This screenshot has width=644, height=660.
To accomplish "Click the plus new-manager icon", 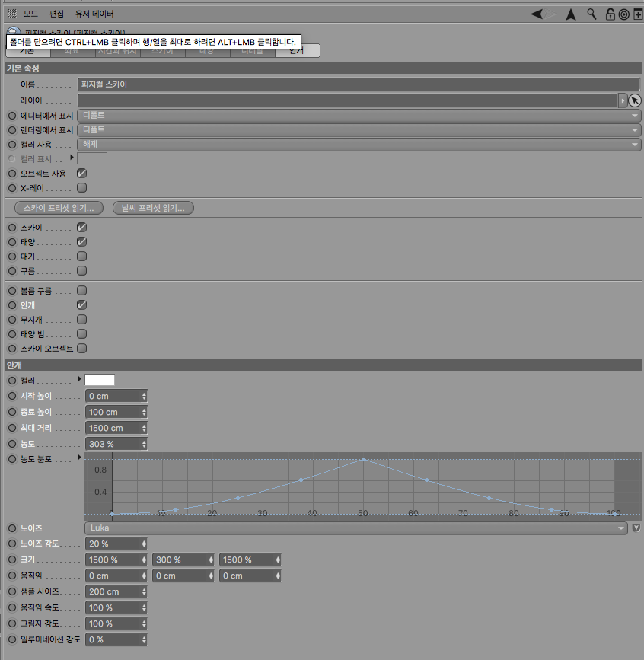I will click(638, 14).
